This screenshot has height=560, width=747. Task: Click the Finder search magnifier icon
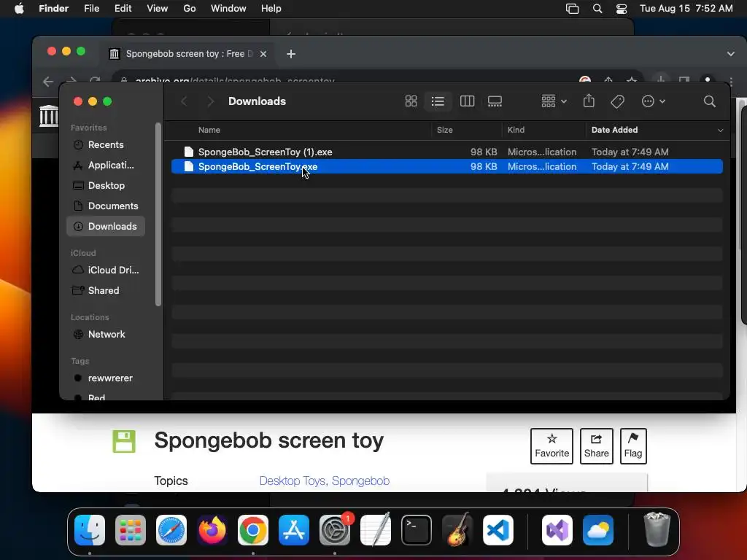coord(709,101)
